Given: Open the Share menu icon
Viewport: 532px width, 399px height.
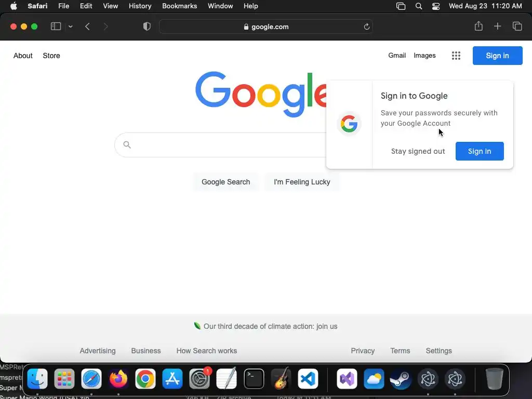Looking at the screenshot, I should pos(478,26).
